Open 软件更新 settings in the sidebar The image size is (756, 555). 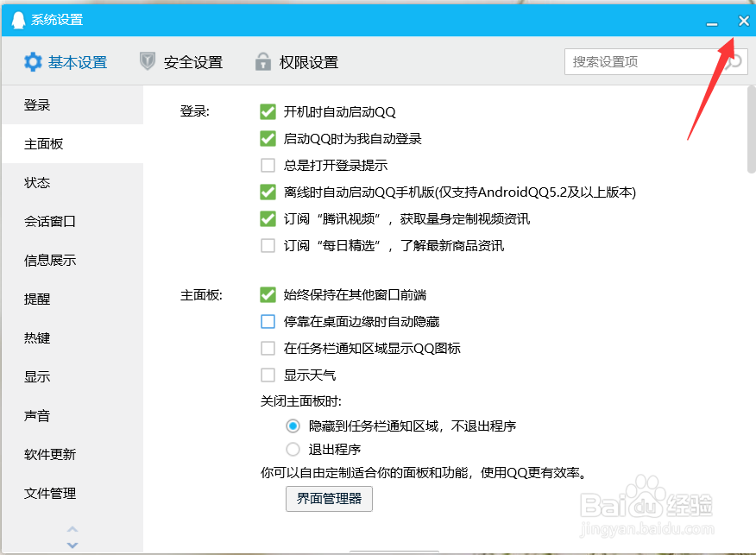point(72,454)
